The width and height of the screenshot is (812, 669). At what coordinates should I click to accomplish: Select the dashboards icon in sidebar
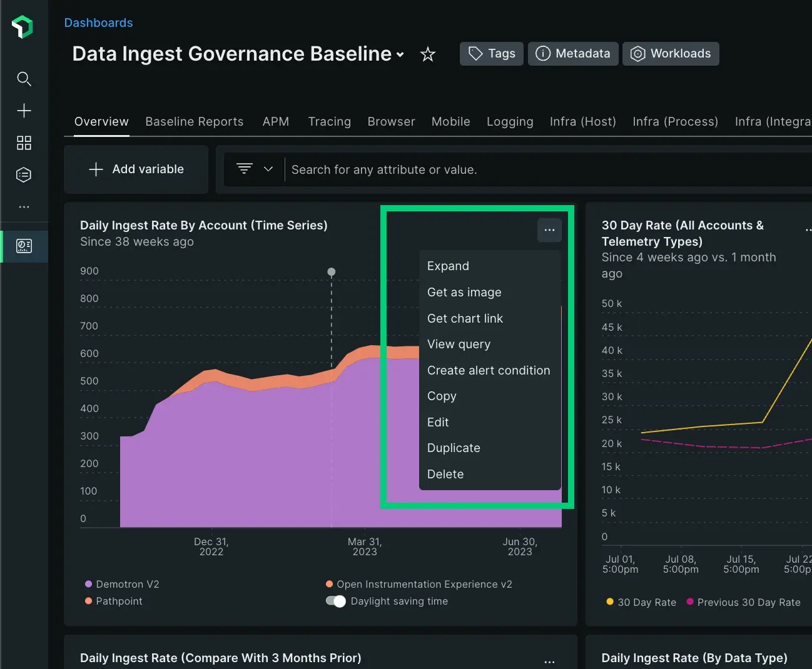click(24, 246)
